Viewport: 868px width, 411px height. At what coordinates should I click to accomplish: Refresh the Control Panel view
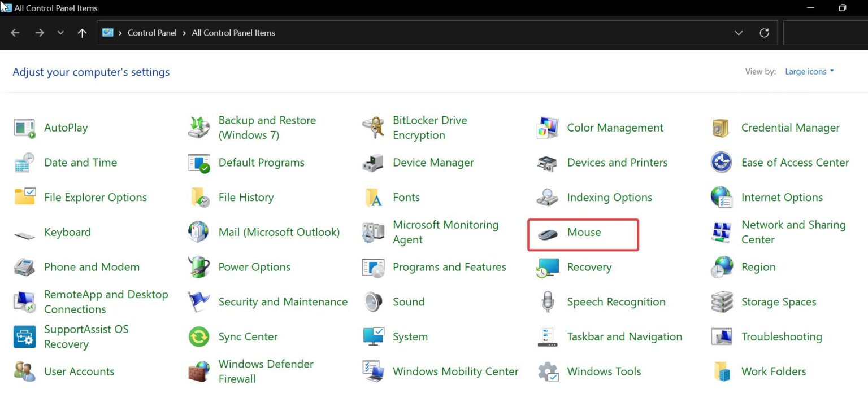coord(764,33)
